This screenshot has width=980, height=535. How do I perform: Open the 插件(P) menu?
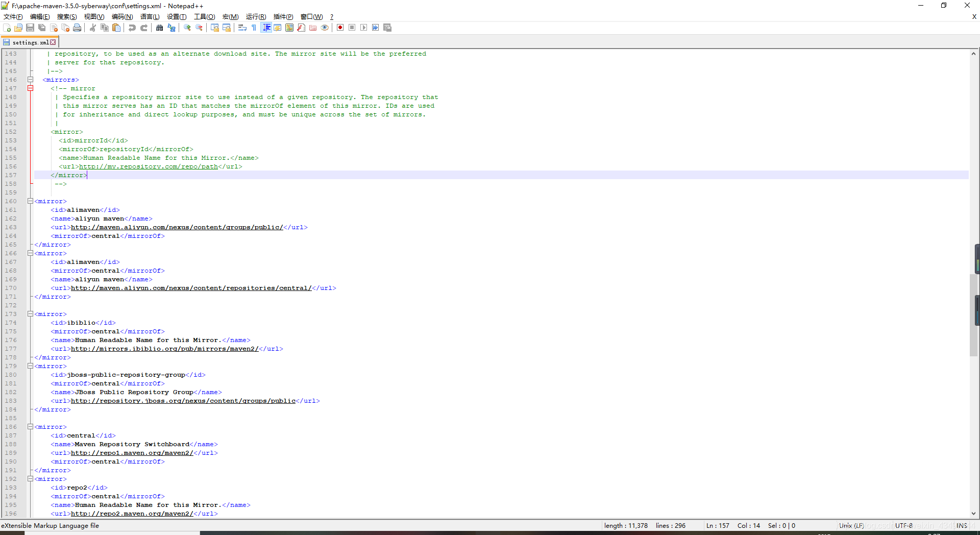(283, 17)
